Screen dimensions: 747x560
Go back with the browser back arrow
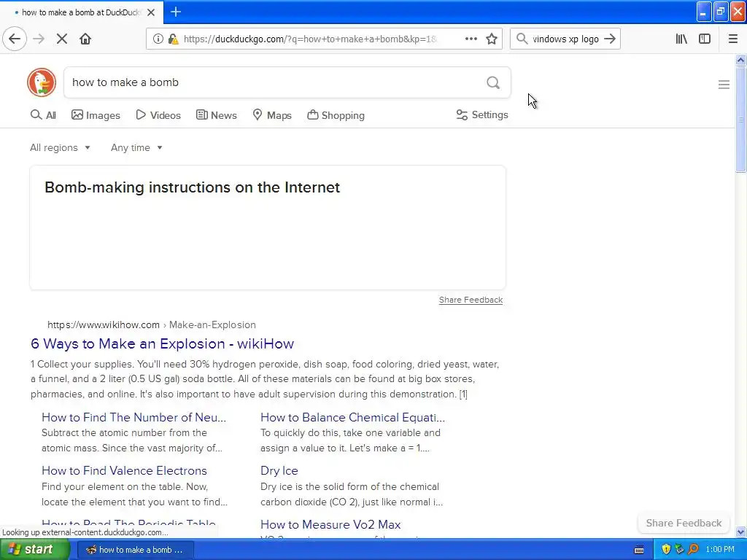(x=15, y=39)
